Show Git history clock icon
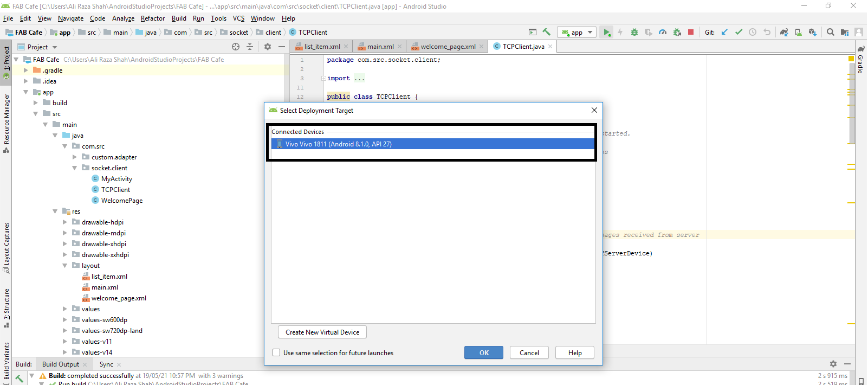Viewport: 868px width, 385px height. (x=753, y=32)
